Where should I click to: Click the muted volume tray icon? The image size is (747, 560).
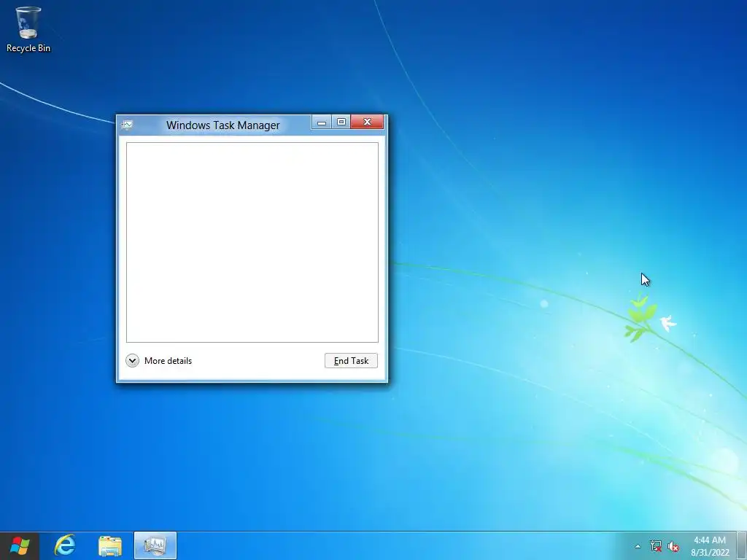[673, 546]
